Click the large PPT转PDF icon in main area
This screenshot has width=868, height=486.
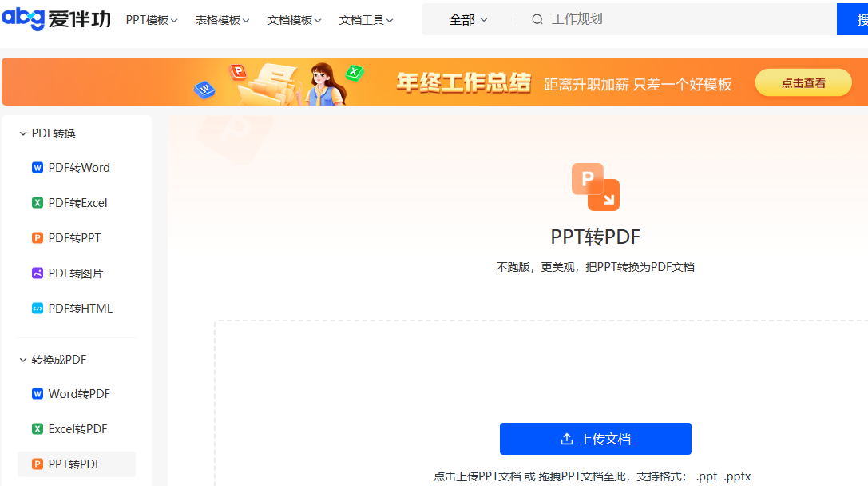[x=595, y=185]
